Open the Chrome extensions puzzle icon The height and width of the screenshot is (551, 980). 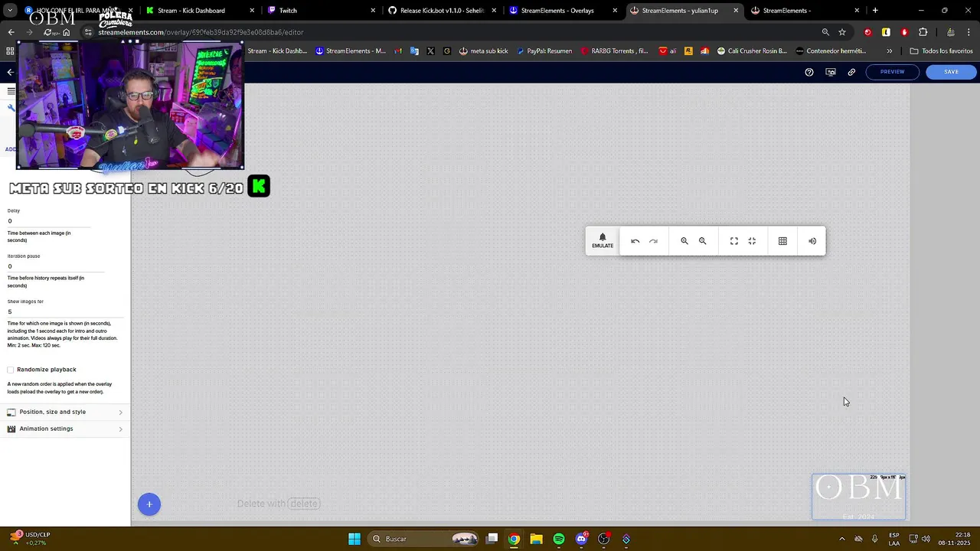[x=923, y=32]
